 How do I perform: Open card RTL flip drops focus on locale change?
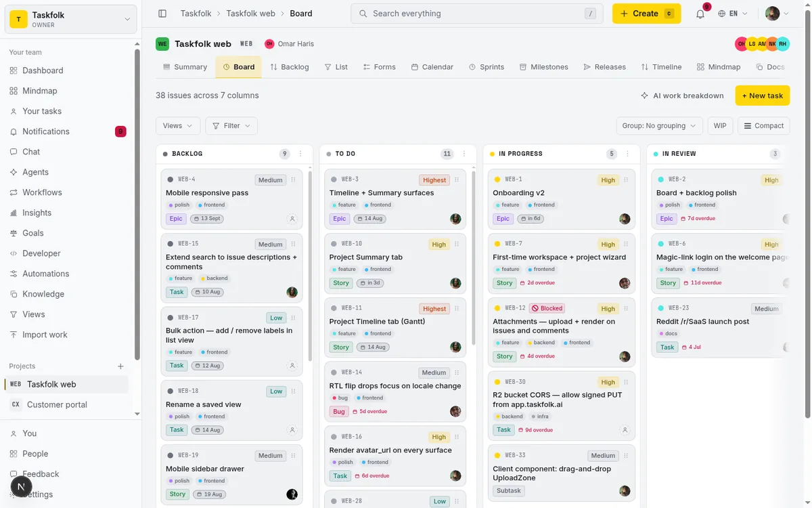pos(395,391)
